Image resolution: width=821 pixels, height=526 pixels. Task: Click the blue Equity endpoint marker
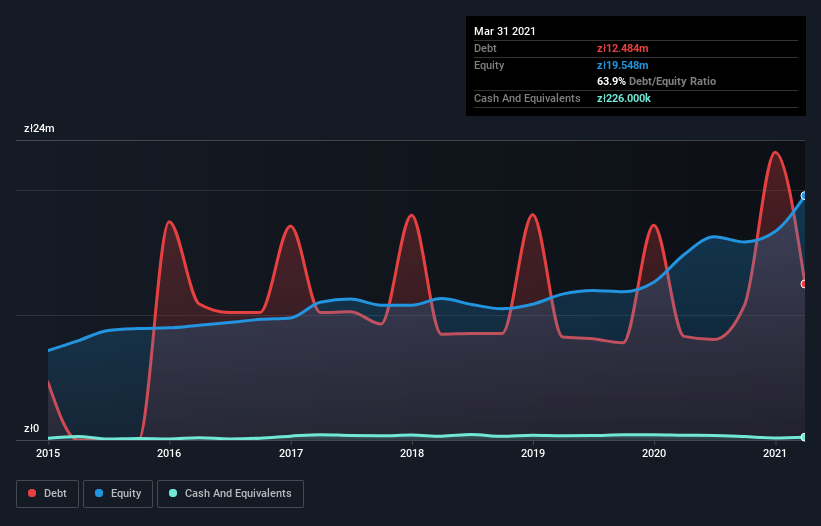coord(804,196)
